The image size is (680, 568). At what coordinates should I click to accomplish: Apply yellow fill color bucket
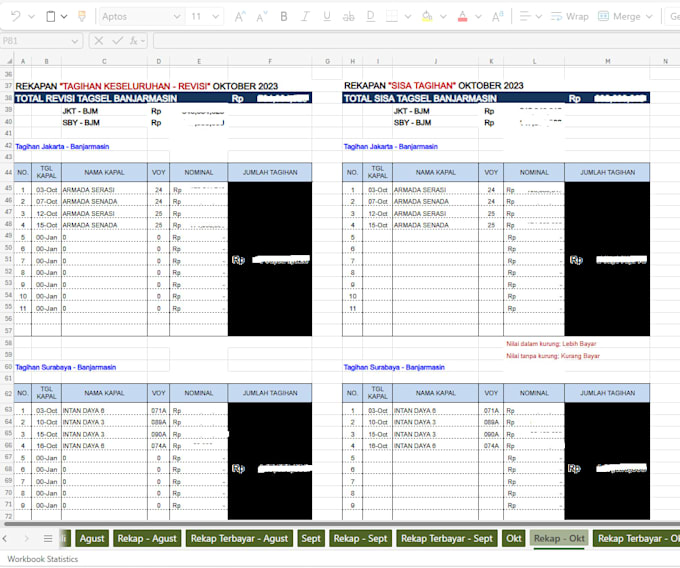coord(427,16)
